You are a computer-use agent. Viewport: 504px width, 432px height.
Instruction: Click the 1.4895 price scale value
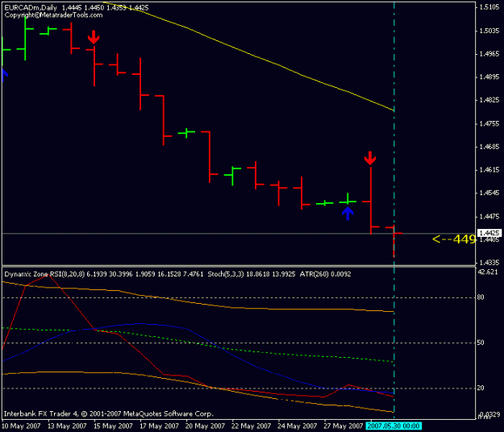point(489,77)
